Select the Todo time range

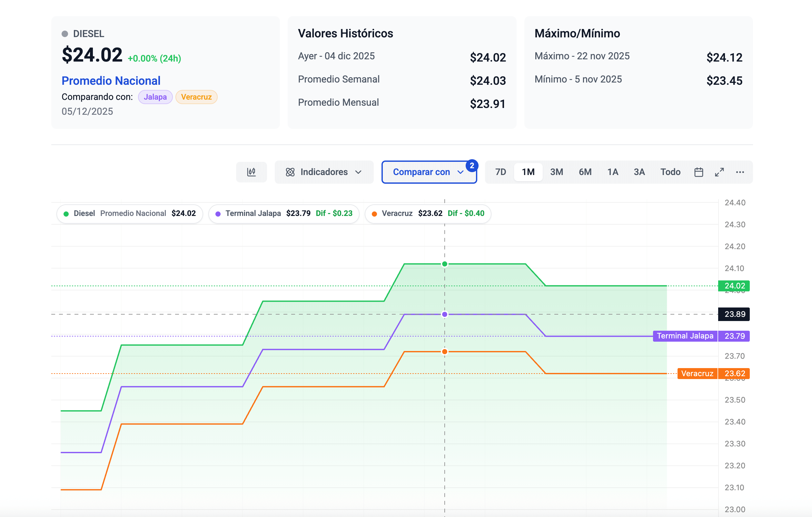point(670,172)
